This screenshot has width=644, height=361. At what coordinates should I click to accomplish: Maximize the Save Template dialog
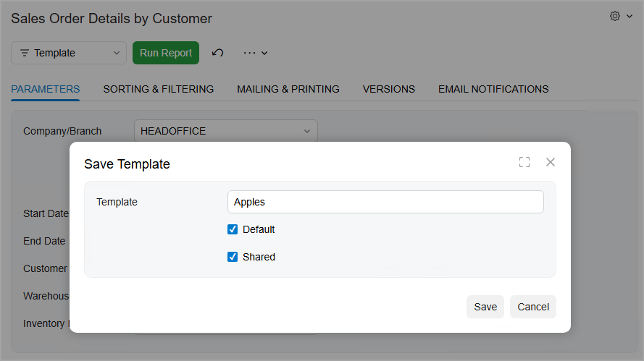click(524, 162)
